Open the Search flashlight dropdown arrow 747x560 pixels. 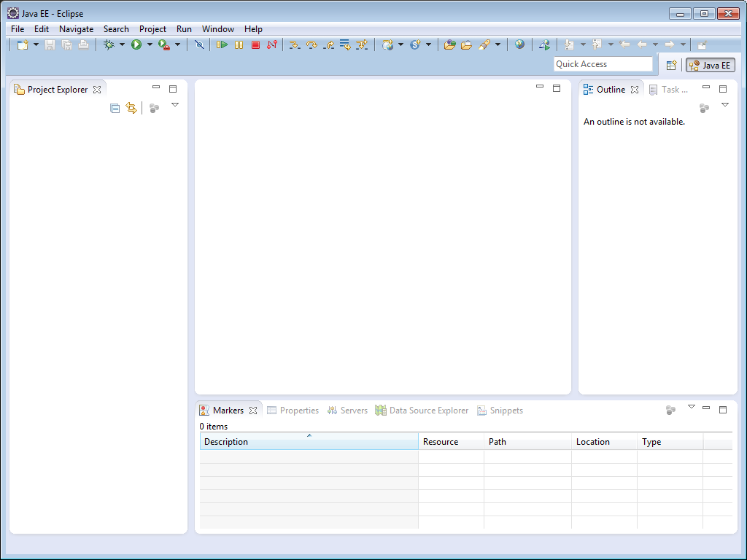(x=498, y=44)
